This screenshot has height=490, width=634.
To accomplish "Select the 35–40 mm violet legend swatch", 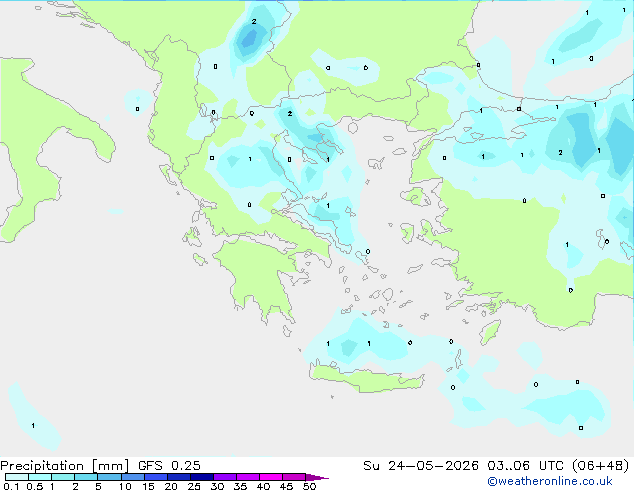I will [247, 477].
